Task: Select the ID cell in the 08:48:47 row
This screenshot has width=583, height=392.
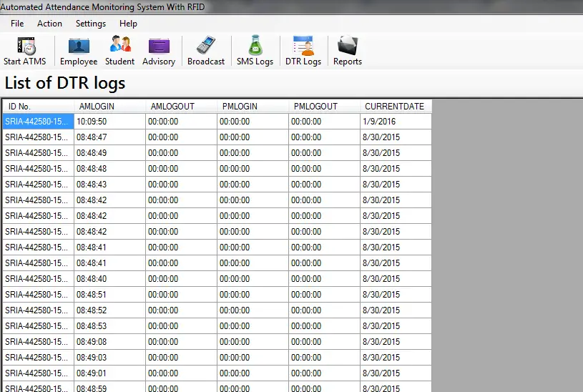Action: (x=39, y=137)
